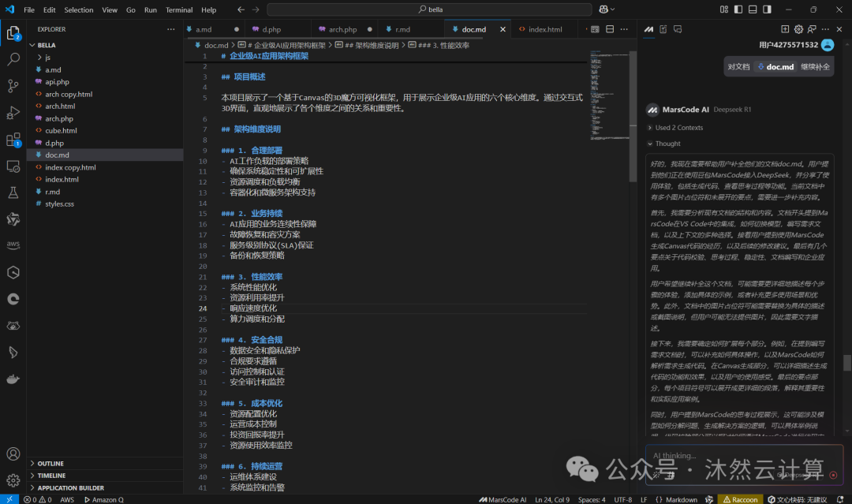Image resolution: width=852 pixels, height=504 pixels.
Task: Toggle the bottom Panel
Action: tap(753, 9)
